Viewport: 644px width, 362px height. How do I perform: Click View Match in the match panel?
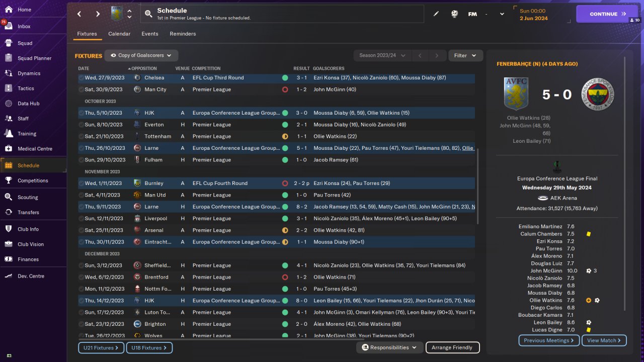(604, 340)
